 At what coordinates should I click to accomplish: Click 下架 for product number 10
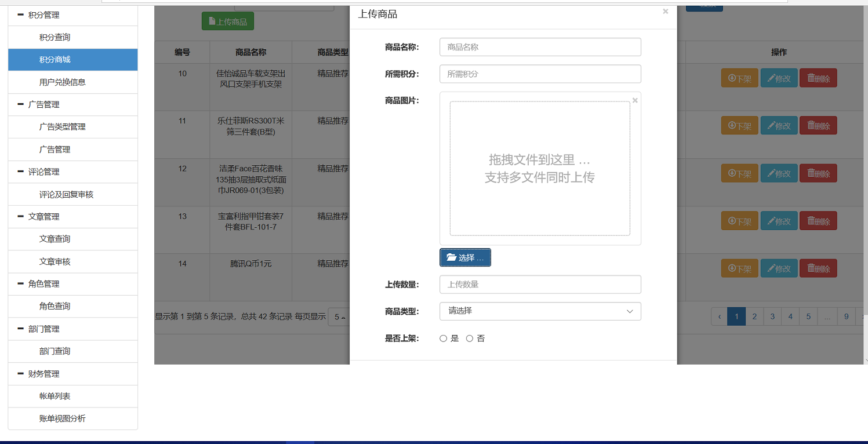[x=739, y=78]
